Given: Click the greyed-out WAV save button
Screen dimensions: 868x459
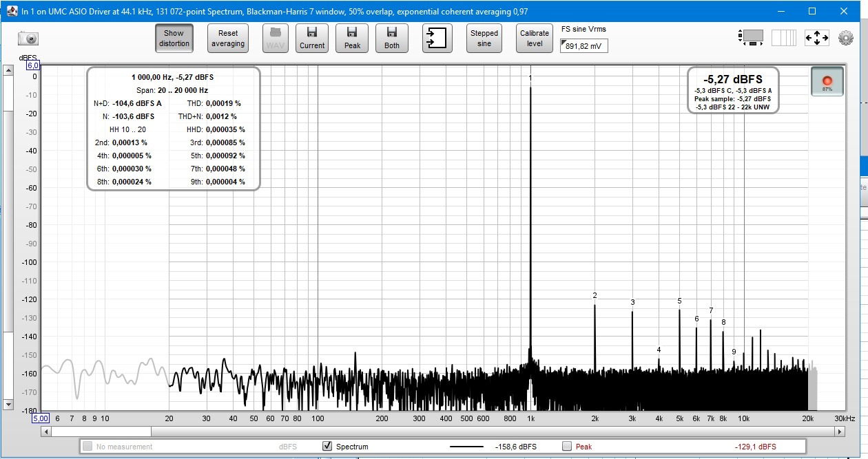Looking at the screenshot, I should pyautogui.click(x=276, y=38).
